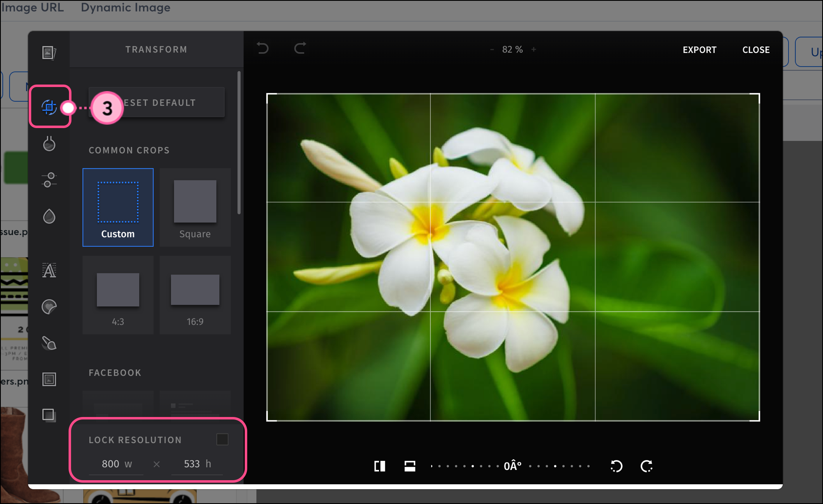Click the height field showing 533
Image resolution: width=823 pixels, height=504 pixels.
(x=197, y=464)
